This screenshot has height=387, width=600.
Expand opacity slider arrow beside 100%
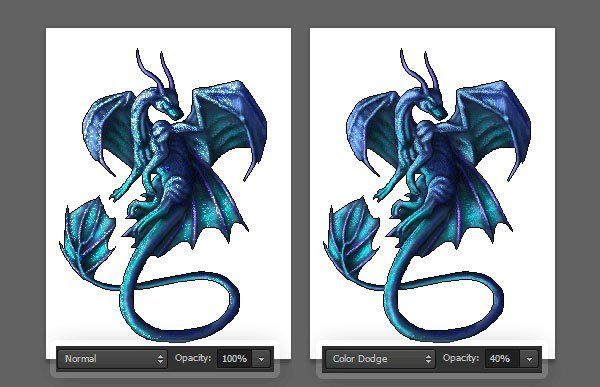(x=261, y=359)
